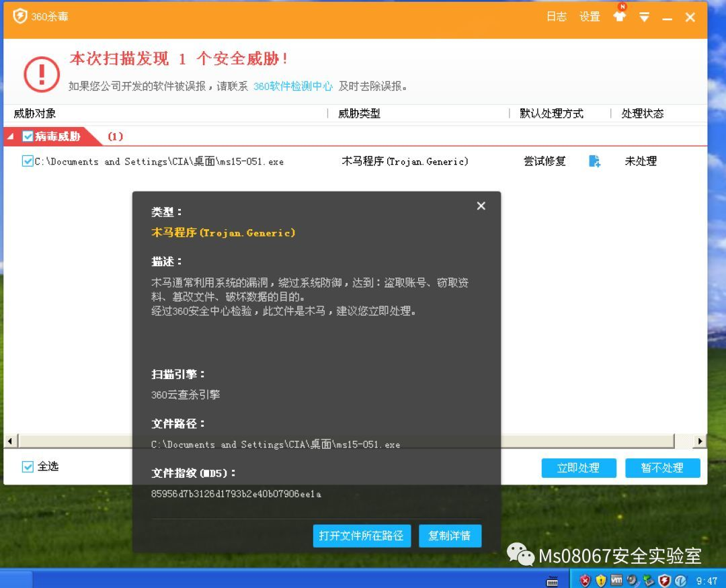
Task: Click the MD5 hash value in popup
Action: pyautogui.click(x=236, y=494)
